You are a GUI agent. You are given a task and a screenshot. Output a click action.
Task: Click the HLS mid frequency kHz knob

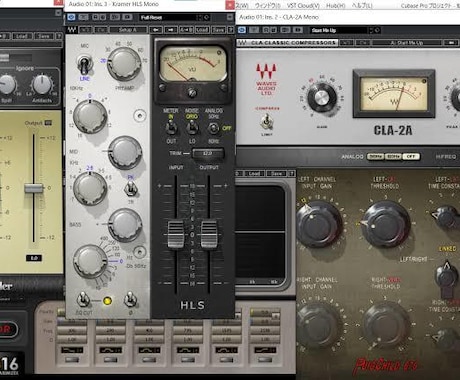coord(90,188)
